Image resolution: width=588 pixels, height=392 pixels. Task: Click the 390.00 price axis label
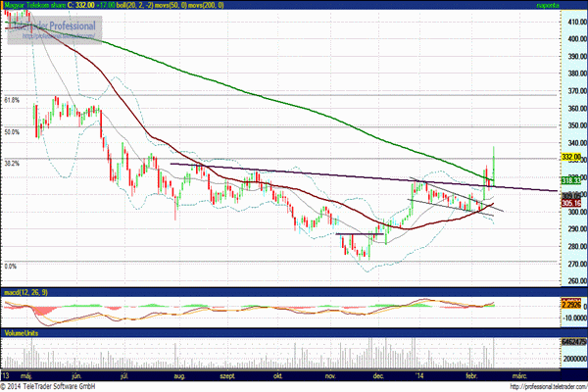click(577, 56)
